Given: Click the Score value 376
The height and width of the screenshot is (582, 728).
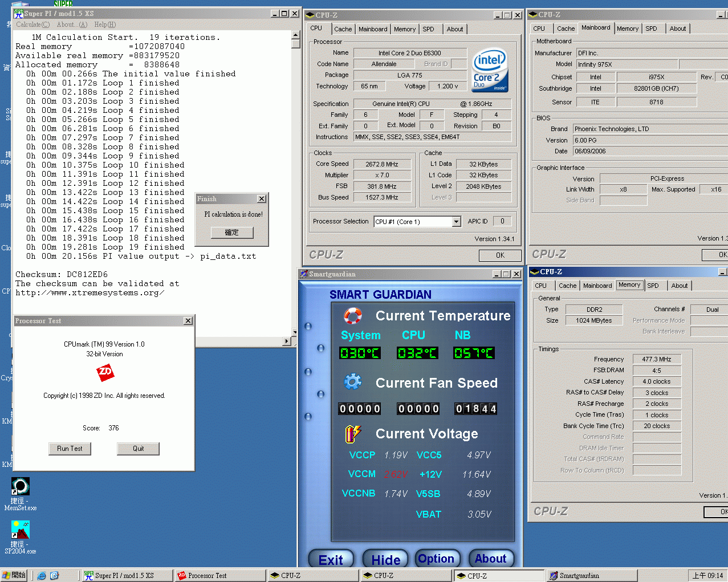Looking at the screenshot, I should [114, 428].
